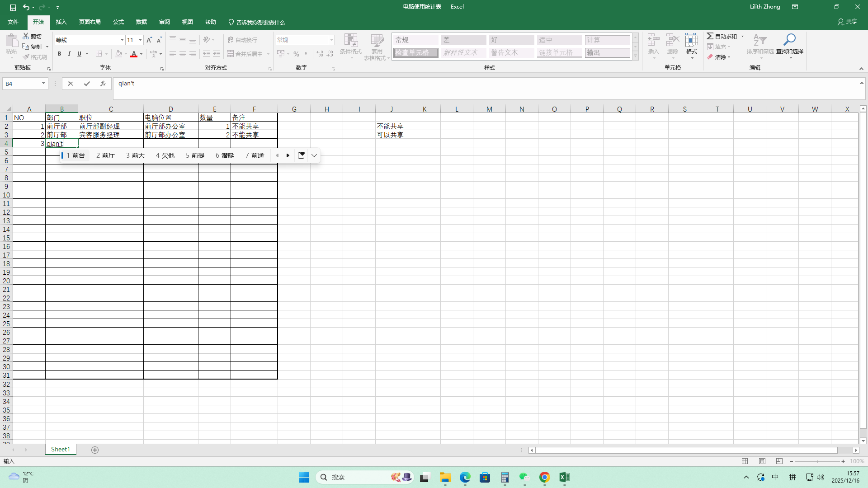Viewport: 868px width, 488px height.
Task: Open the Formulas (公式) ribbon tab
Action: 118,22
